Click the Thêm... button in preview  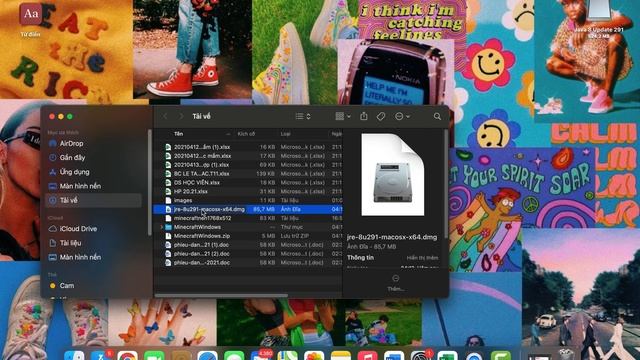(x=396, y=283)
